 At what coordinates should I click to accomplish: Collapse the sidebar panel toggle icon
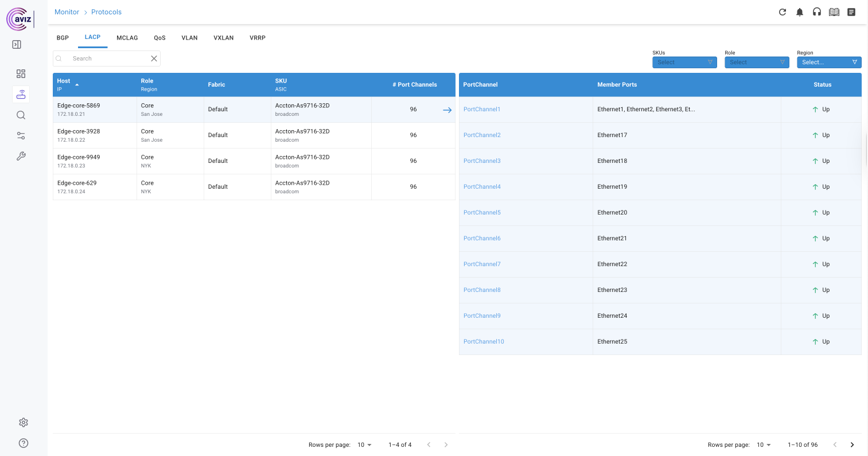pyautogui.click(x=17, y=45)
